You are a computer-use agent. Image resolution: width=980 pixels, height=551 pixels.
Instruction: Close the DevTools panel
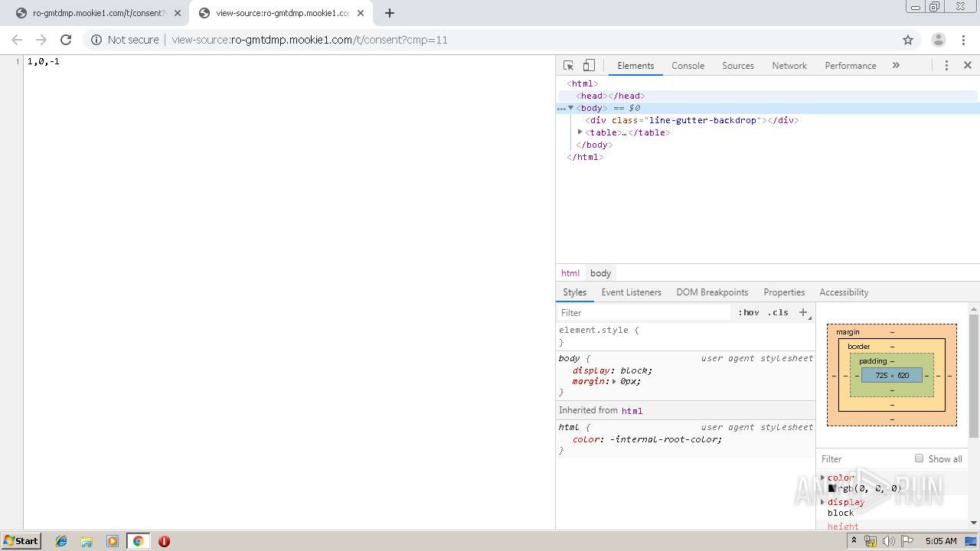[x=968, y=66]
